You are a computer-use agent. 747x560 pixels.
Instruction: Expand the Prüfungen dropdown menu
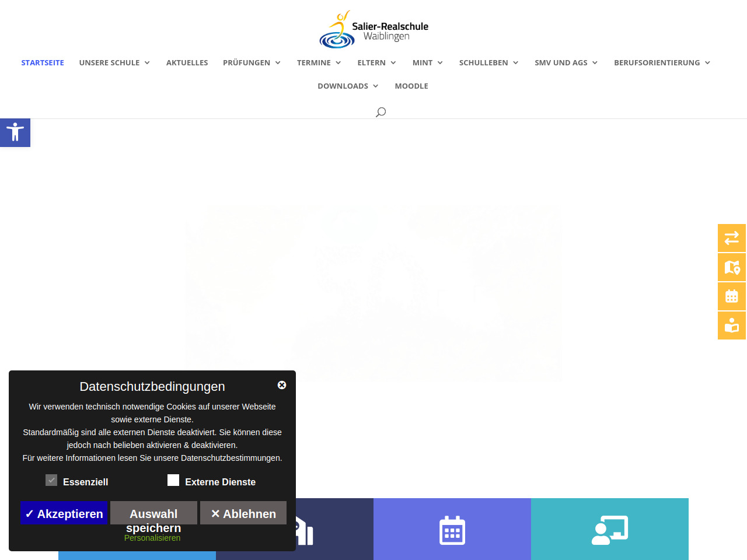(x=252, y=62)
